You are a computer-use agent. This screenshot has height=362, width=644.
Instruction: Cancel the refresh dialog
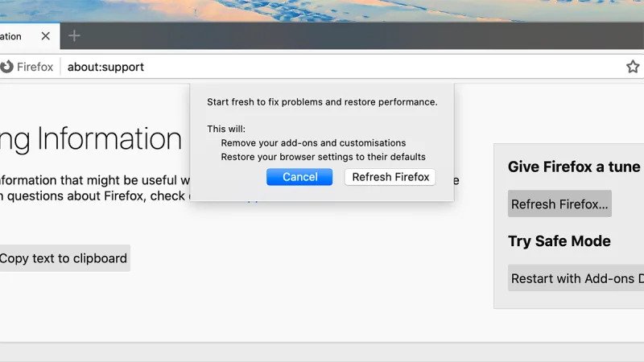coord(299,177)
